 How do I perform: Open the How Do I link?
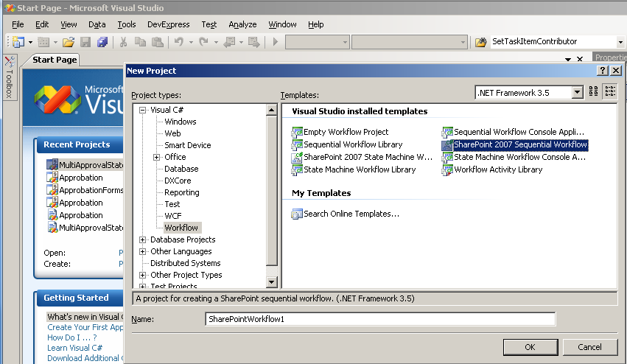[x=72, y=337]
